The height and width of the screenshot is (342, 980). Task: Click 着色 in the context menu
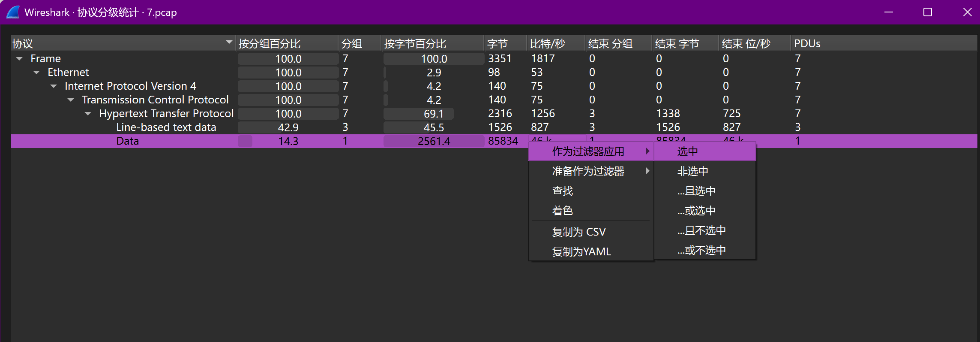tap(562, 211)
